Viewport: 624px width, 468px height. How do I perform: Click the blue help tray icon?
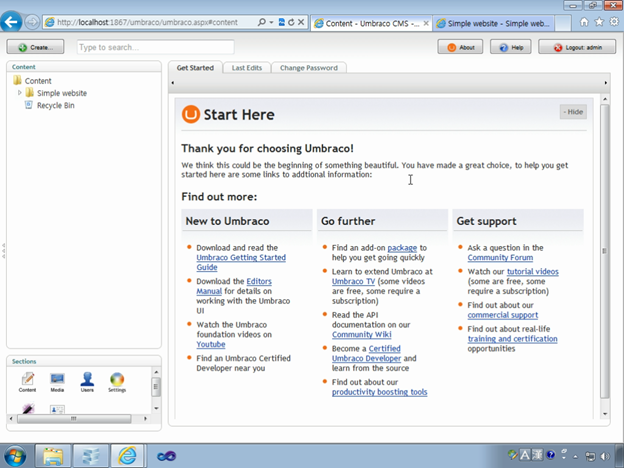pyautogui.click(x=551, y=455)
